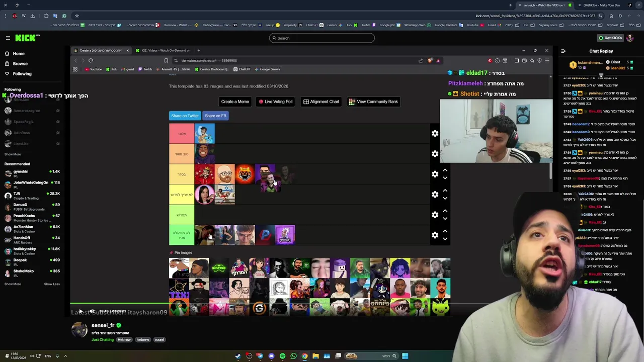Open the user avatar menu beside Get KICKs

[631, 38]
